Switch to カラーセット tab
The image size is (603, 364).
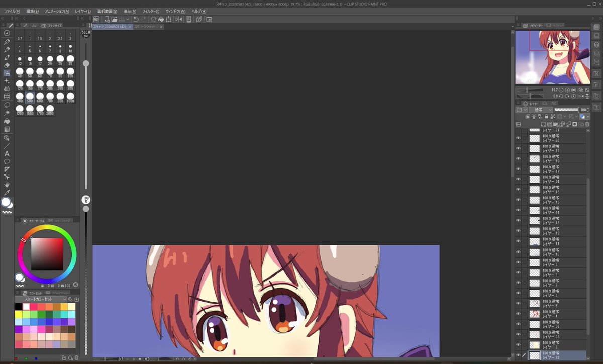33,292
